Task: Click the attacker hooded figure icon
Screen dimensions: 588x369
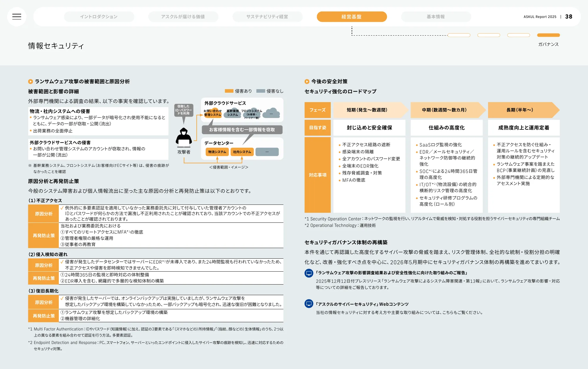Action: coord(184,137)
